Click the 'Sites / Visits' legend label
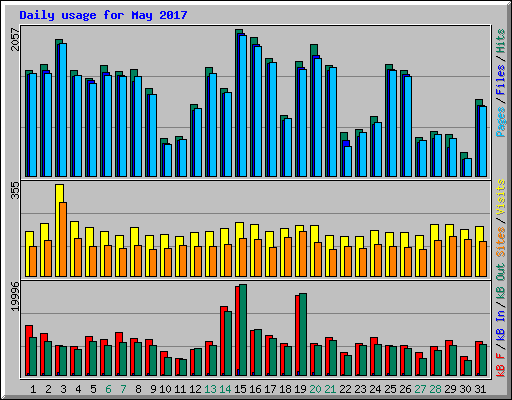 (x=501, y=218)
